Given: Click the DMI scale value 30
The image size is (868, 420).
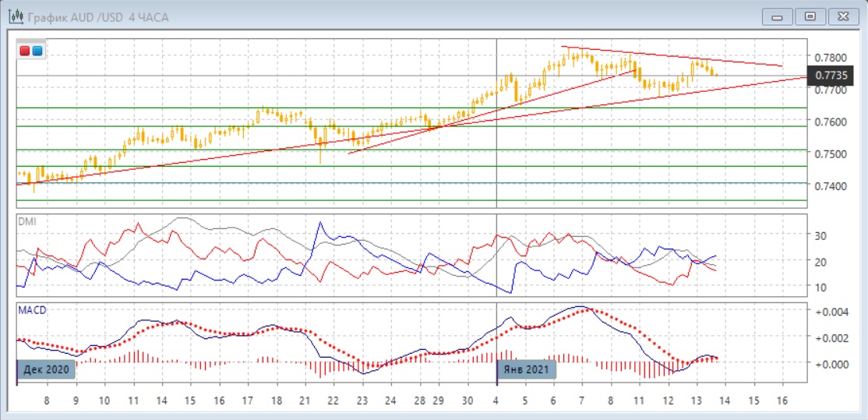Looking at the screenshot, I should [820, 235].
